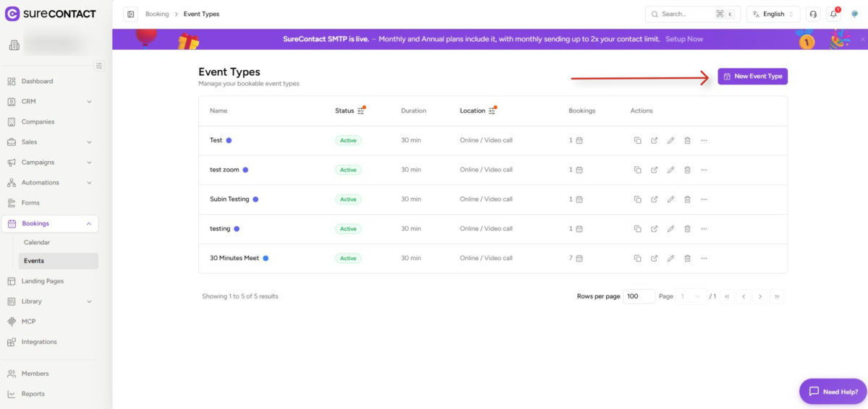The width and height of the screenshot is (868, 409).
Task: Open notifications bell
Action: tap(833, 14)
